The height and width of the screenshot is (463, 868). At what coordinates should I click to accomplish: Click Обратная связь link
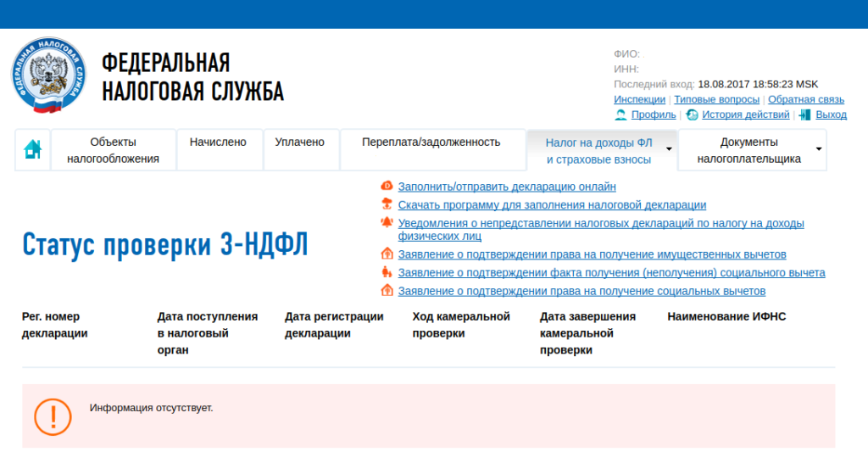pyautogui.click(x=806, y=99)
